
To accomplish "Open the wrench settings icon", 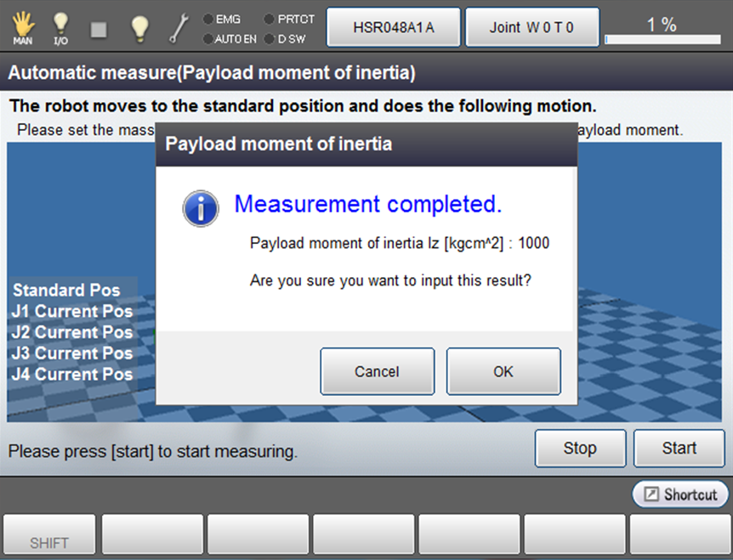I will [179, 28].
